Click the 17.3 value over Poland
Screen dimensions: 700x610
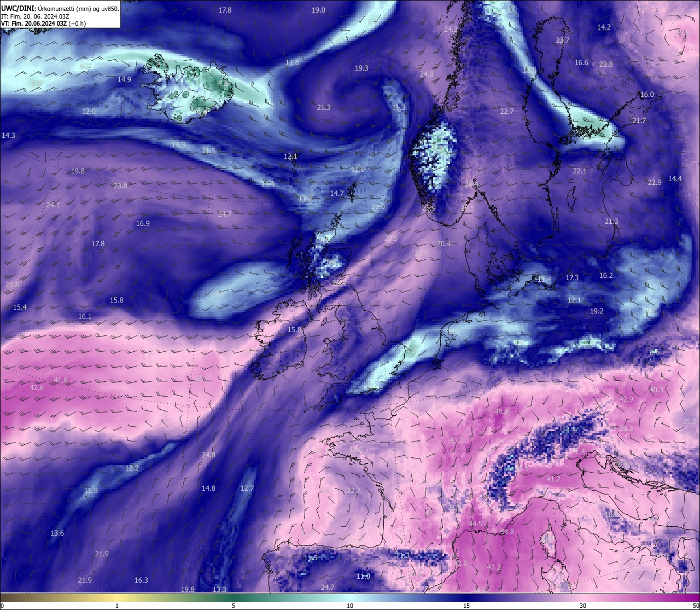tap(572, 277)
